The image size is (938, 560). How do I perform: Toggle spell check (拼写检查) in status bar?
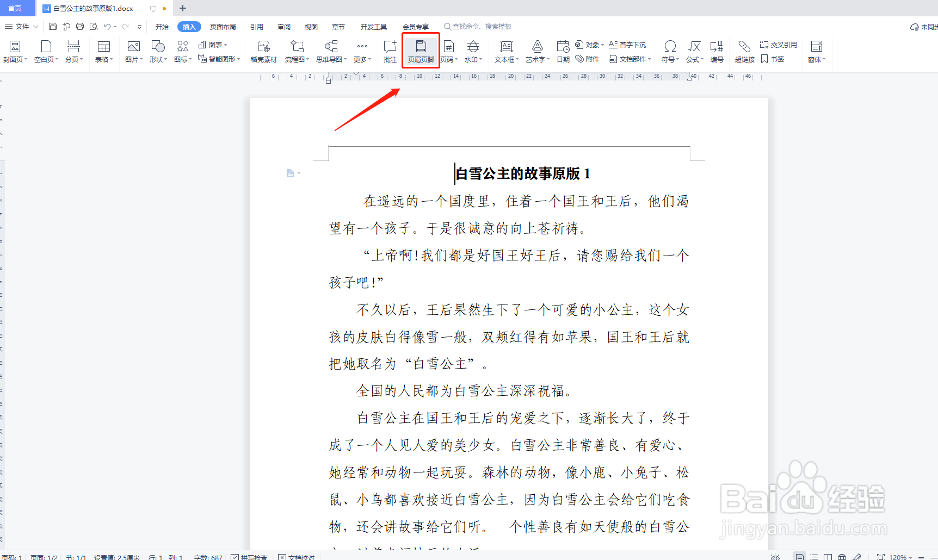point(249,557)
